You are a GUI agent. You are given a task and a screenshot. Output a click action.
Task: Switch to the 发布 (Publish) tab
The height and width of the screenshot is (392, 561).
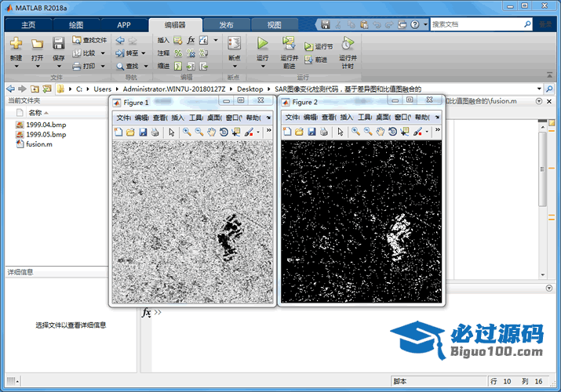pyautogui.click(x=226, y=25)
